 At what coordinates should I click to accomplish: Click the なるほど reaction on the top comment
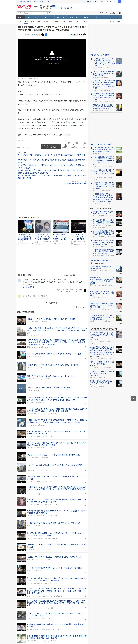(70, 291)
